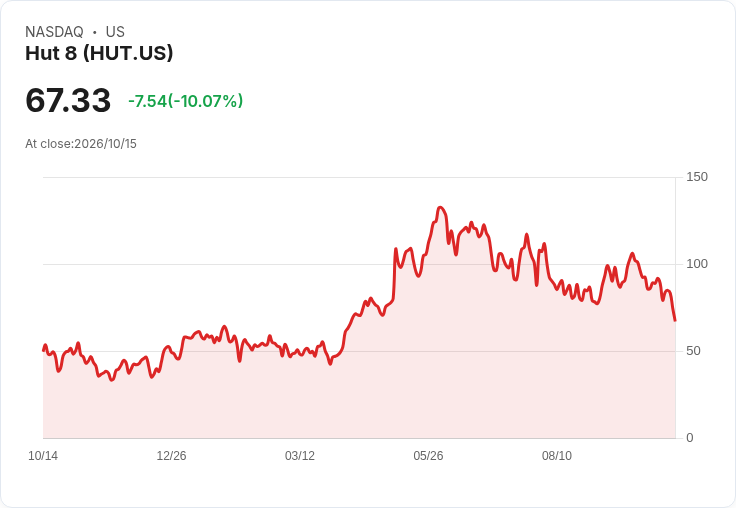Select the 12/26 date on x-axis

(171, 456)
